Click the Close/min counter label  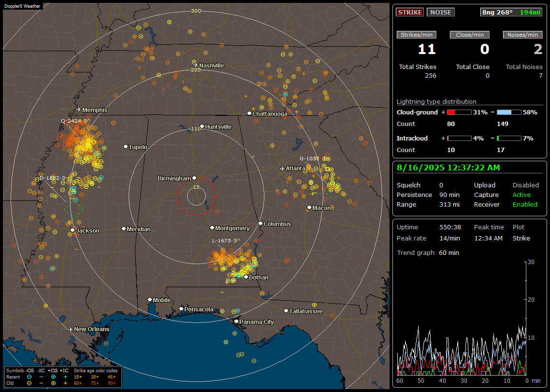(x=470, y=35)
